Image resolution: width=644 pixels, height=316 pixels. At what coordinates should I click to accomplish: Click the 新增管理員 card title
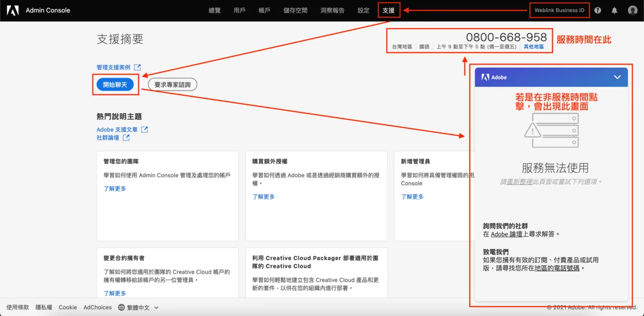[415, 162]
